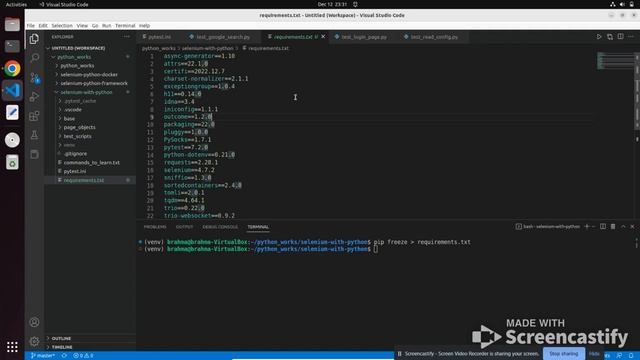Click Activities in the top bar

pyautogui.click(x=16, y=4)
